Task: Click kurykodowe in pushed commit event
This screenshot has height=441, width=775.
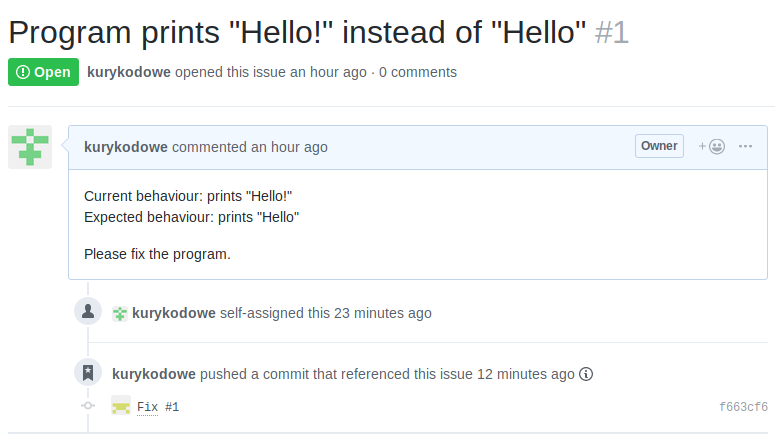Action: click(154, 374)
